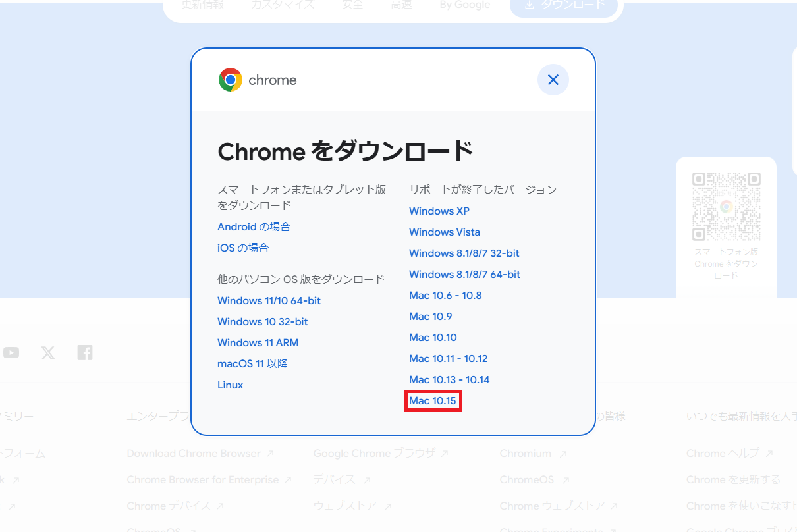Open the Mac 10.11 - 10.12 link
The image size is (797, 532).
tap(448, 358)
